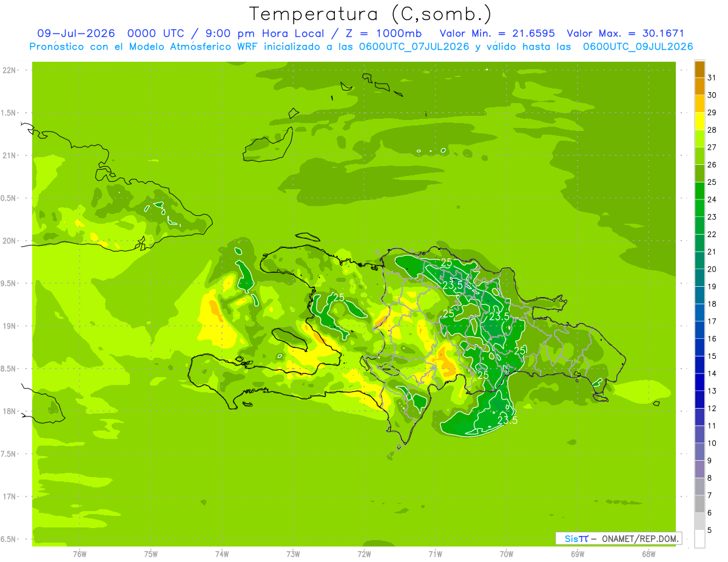Pick the gray swatch between 6 and 7

pyautogui.click(x=699, y=504)
